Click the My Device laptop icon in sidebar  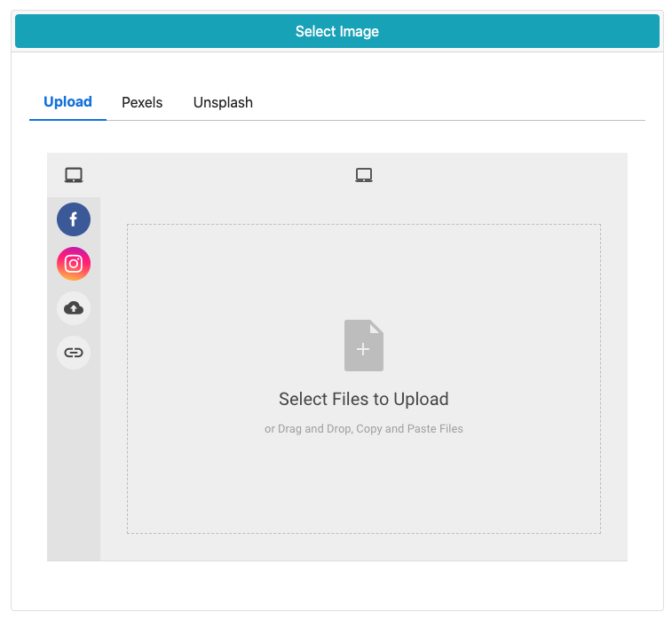[74, 175]
